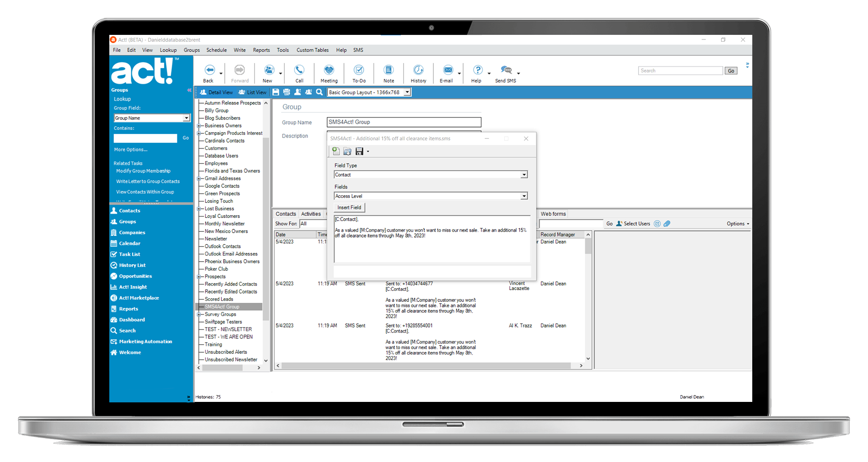868x462 pixels.
Task: Open the save dropdown arrow in SMS dialog
Action: coord(368,151)
